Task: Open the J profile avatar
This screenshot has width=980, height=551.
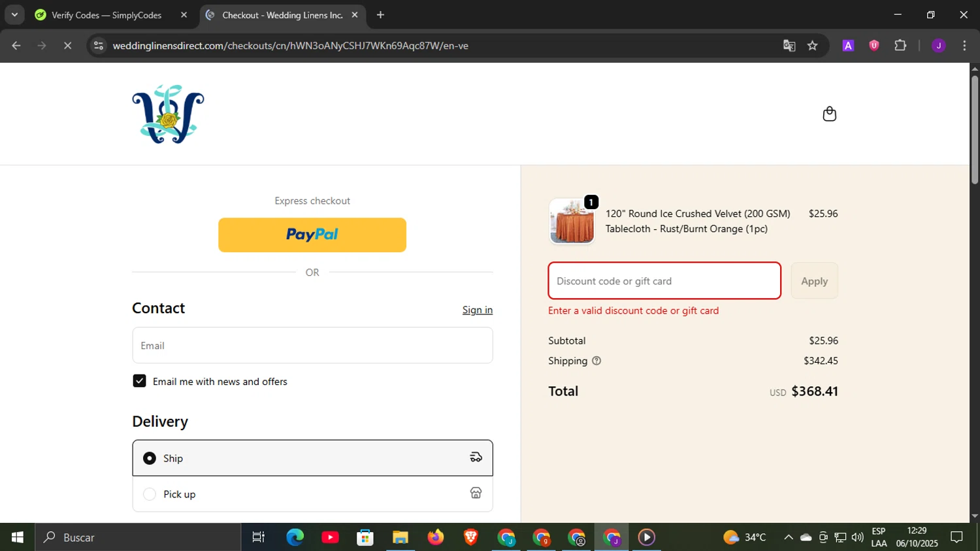Action: click(939, 46)
